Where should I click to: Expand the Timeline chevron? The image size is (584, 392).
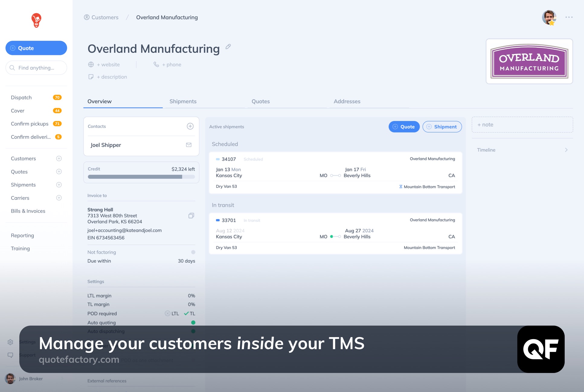click(x=566, y=150)
